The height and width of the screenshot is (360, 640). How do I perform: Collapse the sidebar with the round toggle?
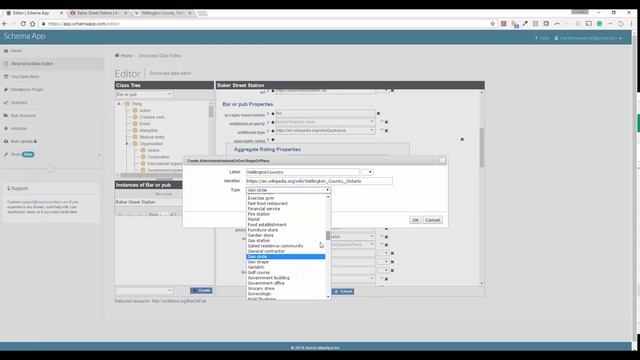pos(51,168)
